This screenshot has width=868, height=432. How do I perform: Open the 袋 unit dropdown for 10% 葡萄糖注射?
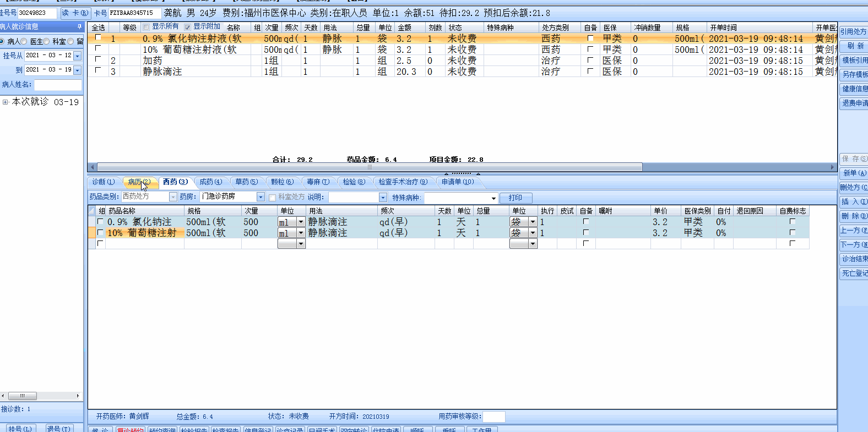coord(533,233)
